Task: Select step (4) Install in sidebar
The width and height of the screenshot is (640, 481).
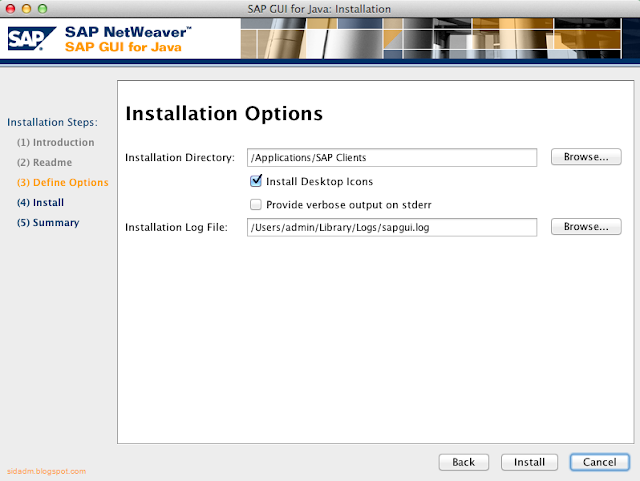Action: click(40, 203)
